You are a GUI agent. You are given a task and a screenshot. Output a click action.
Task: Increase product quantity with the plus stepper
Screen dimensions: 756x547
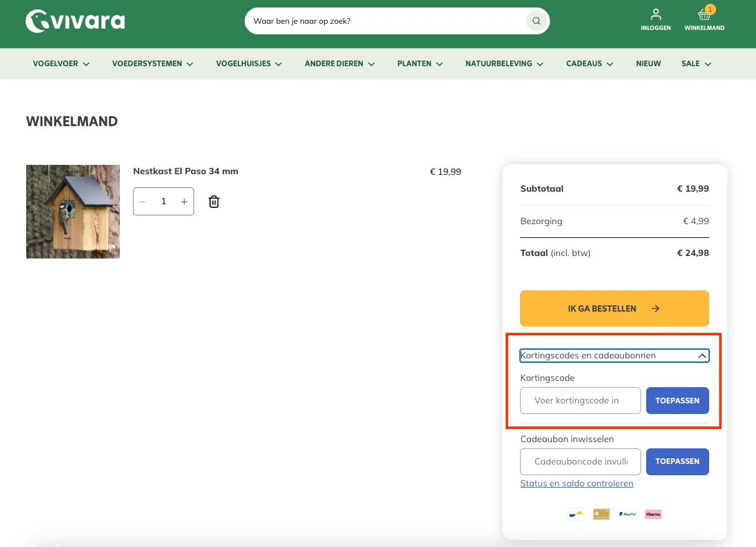point(184,201)
